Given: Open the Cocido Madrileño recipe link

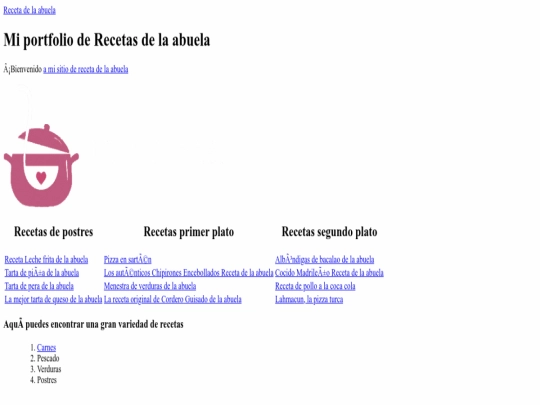Looking at the screenshot, I should pyautogui.click(x=329, y=273).
